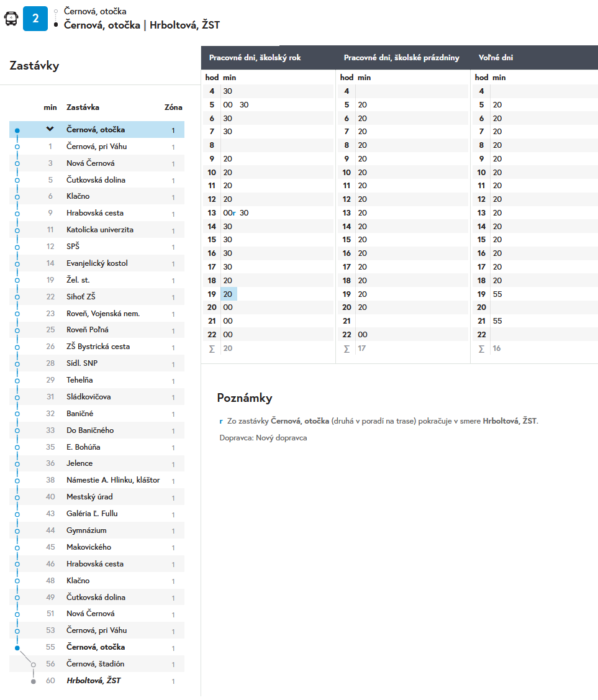Click the 'r' note marker in Poznámky
The height and width of the screenshot is (700, 598).
[221, 421]
